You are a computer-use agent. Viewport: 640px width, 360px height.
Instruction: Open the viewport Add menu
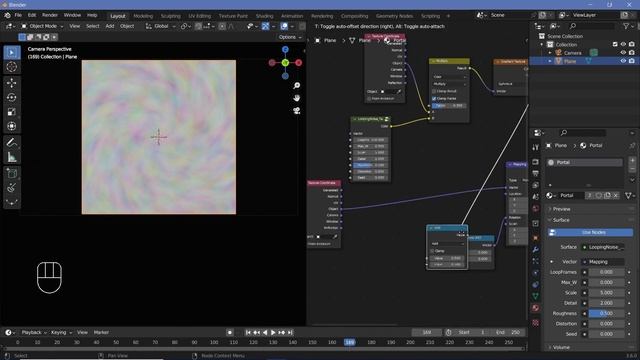coord(110,26)
